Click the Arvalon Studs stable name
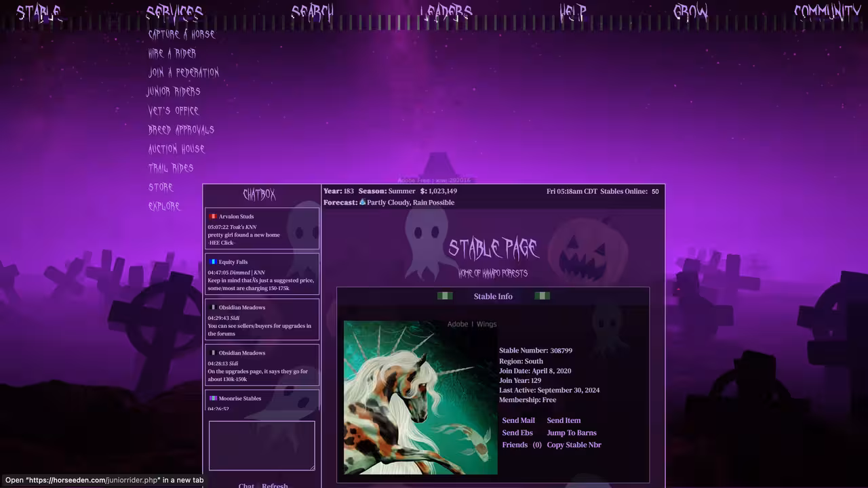 click(x=236, y=216)
